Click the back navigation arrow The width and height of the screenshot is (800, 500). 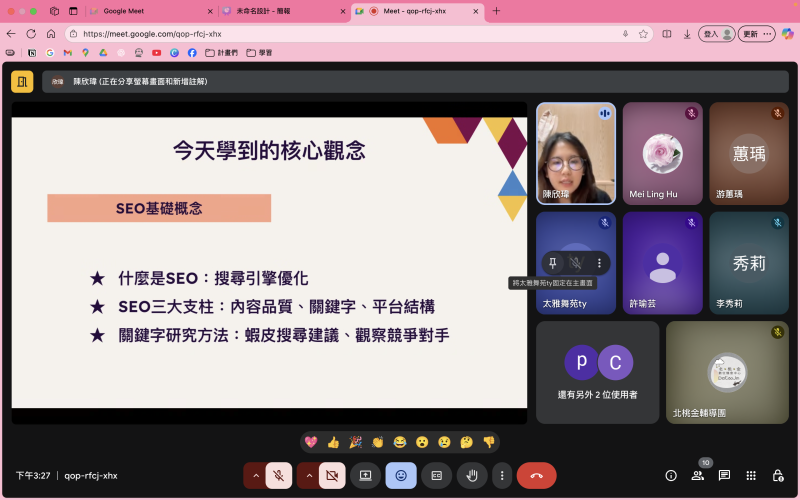(x=11, y=34)
